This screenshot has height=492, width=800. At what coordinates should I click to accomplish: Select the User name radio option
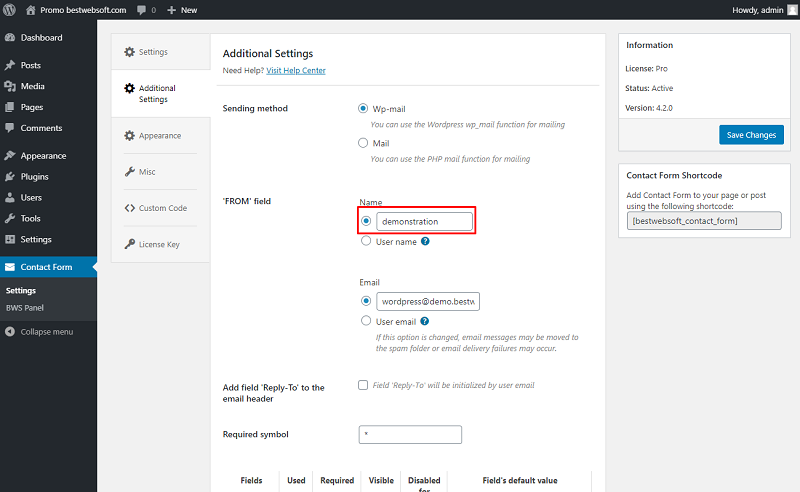tap(366, 241)
